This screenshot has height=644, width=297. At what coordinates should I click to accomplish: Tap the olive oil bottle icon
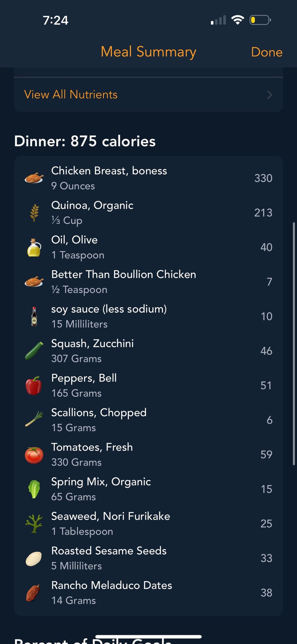[34, 248]
